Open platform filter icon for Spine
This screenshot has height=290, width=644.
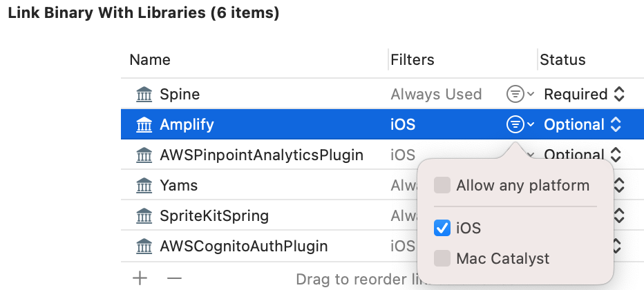(515, 95)
